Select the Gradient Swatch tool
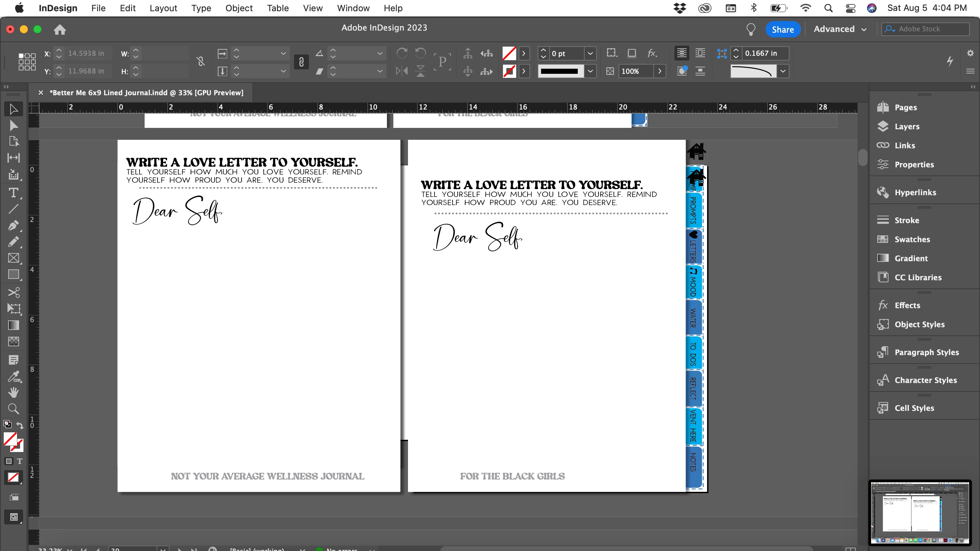Screen dimensions: 980x551 click(x=13, y=325)
